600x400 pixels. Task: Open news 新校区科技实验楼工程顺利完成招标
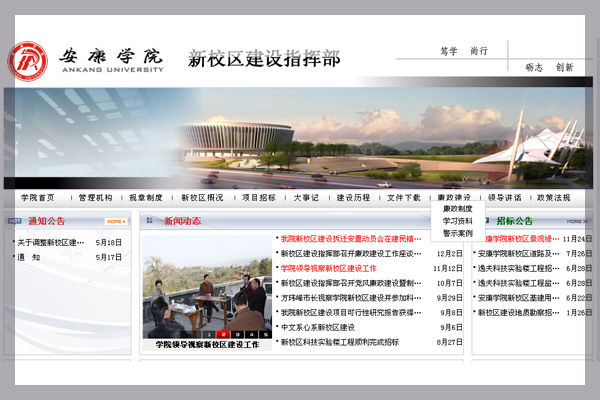coord(339,342)
